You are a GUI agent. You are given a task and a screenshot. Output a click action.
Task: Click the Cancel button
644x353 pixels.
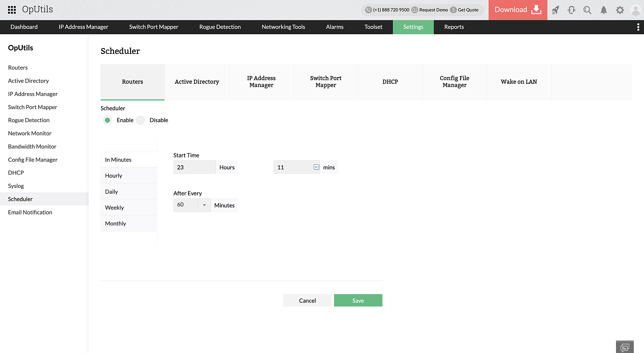coord(307,300)
